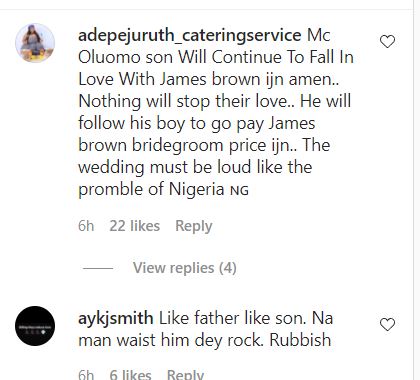Like the adepejuruth_cateringservice comment with heart icon
420x380 pixels.
click(x=387, y=42)
